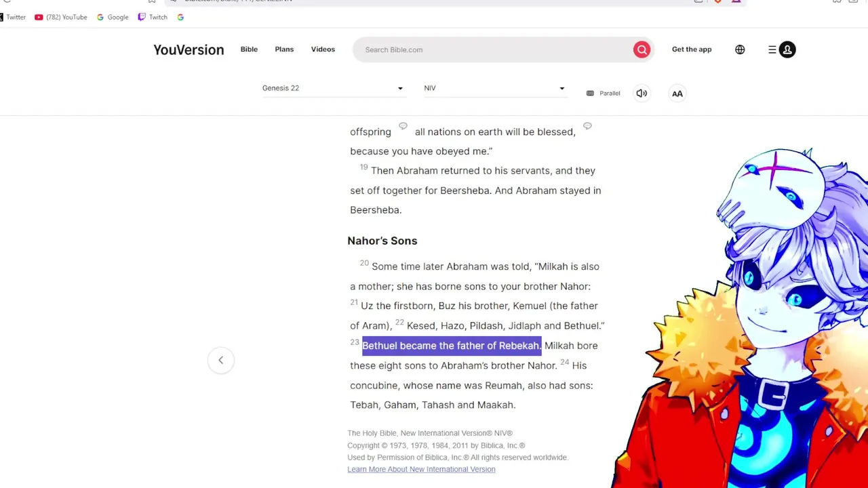Click the YouVersion logo
The image size is (868, 488).
[189, 49]
